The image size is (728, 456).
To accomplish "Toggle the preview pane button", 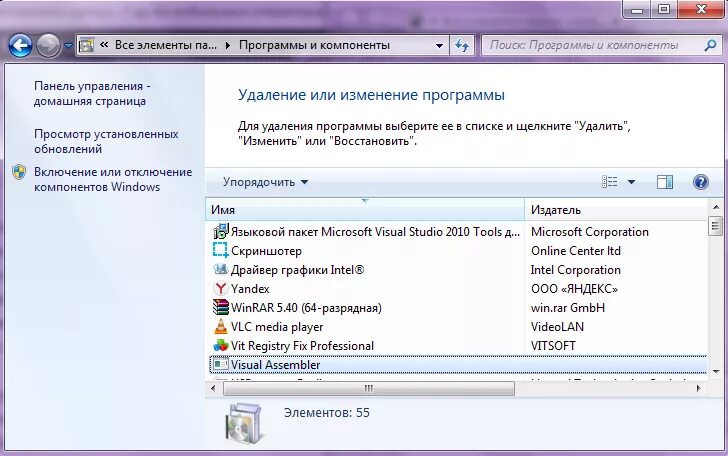I will 665,182.
